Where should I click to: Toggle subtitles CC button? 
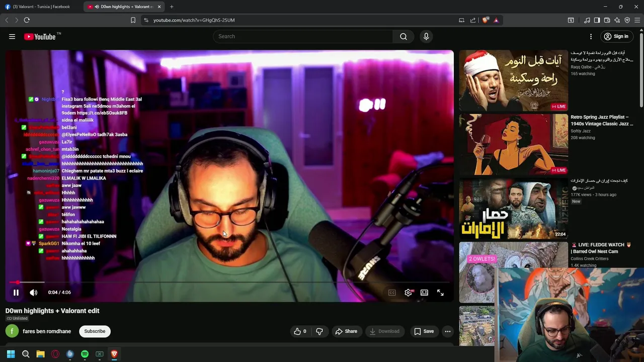(392, 293)
